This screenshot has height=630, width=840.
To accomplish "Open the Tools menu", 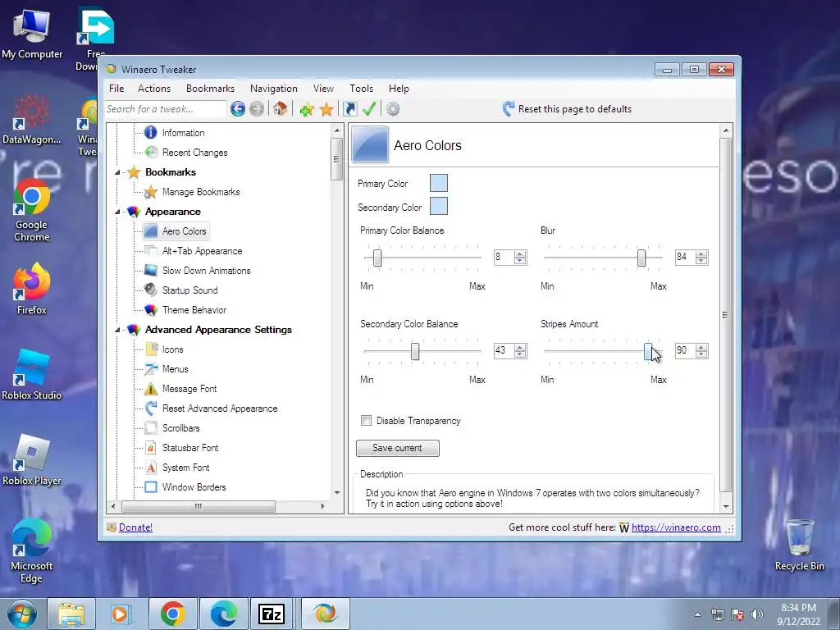I will coord(361,89).
